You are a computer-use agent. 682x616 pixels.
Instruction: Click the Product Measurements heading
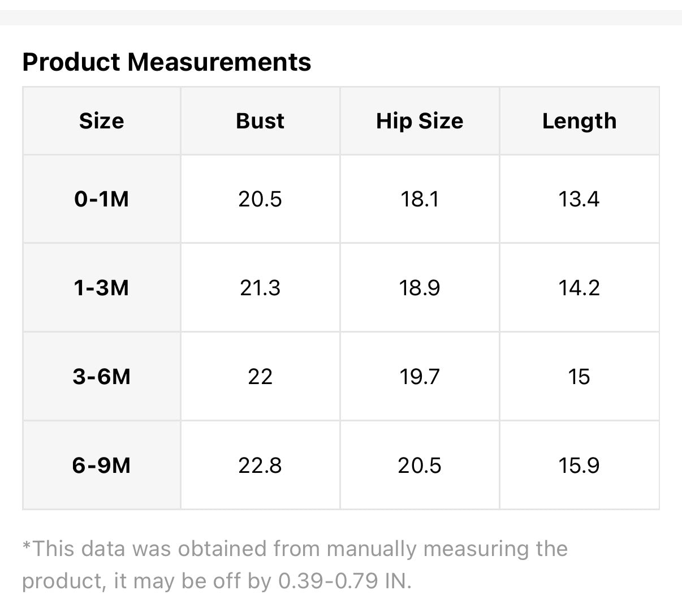[166, 62]
